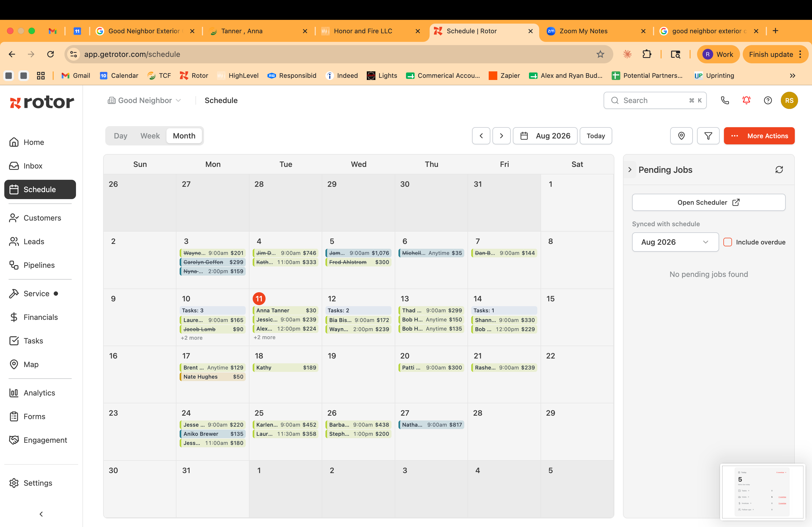Click the Rotor logo
Viewport: 812px width, 527px height.
coord(42,102)
